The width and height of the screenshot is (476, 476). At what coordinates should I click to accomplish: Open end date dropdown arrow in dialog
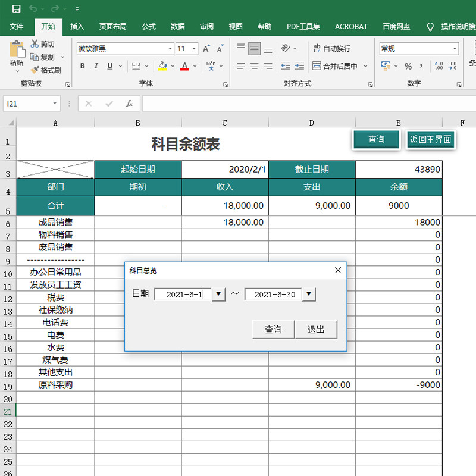click(309, 294)
